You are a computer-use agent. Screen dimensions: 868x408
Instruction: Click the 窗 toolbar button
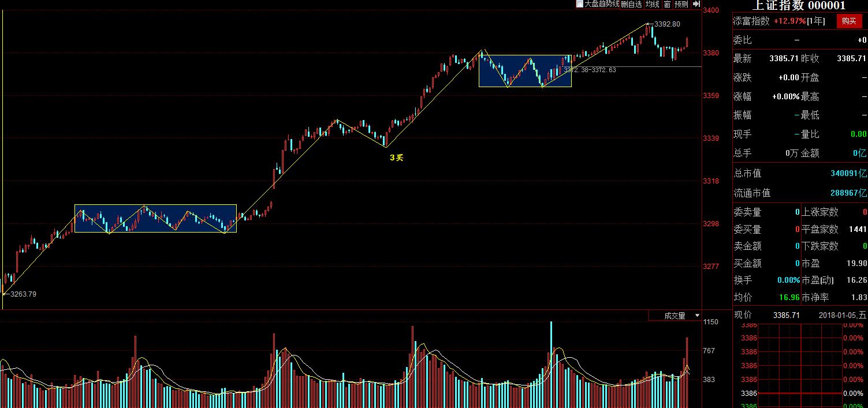point(667,4)
